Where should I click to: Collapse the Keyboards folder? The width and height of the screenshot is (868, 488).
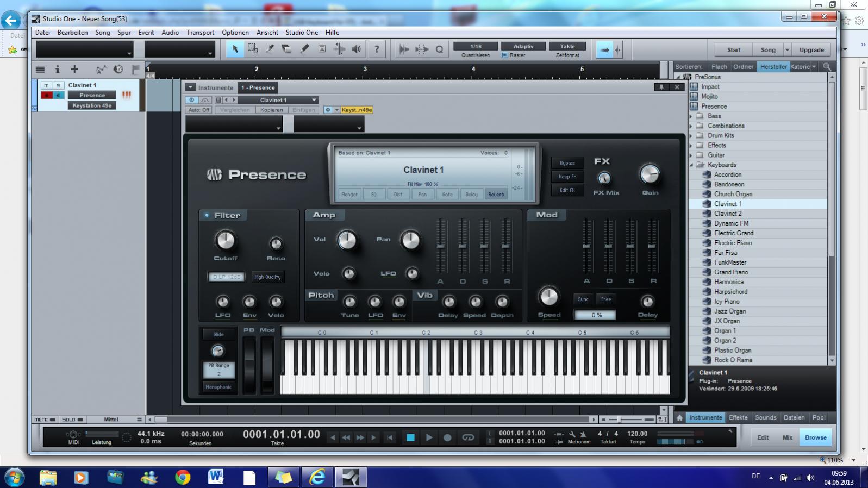click(691, 165)
